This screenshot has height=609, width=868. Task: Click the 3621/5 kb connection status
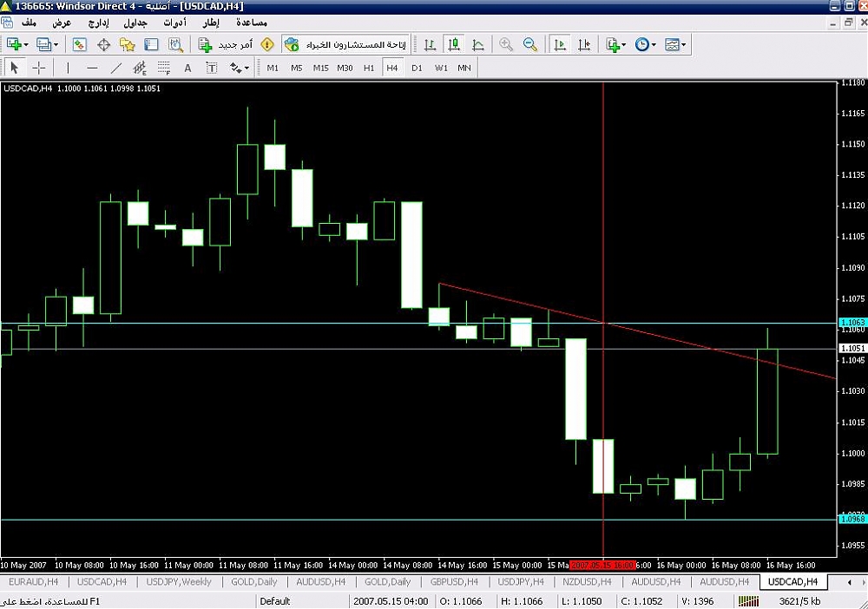[799, 601]
